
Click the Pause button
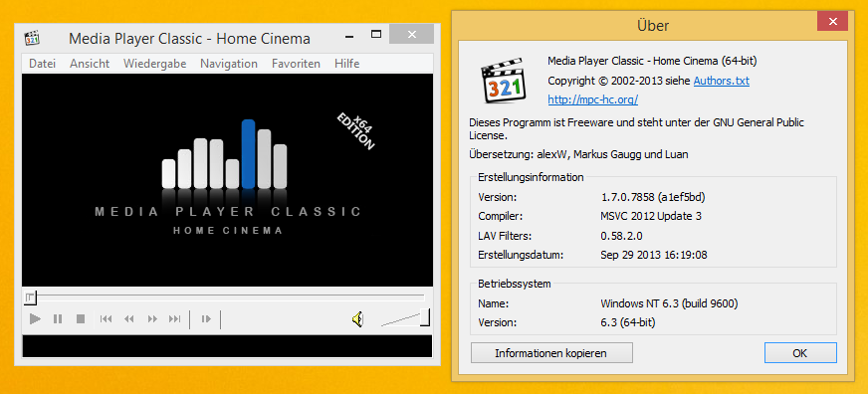tap(58, 318)
